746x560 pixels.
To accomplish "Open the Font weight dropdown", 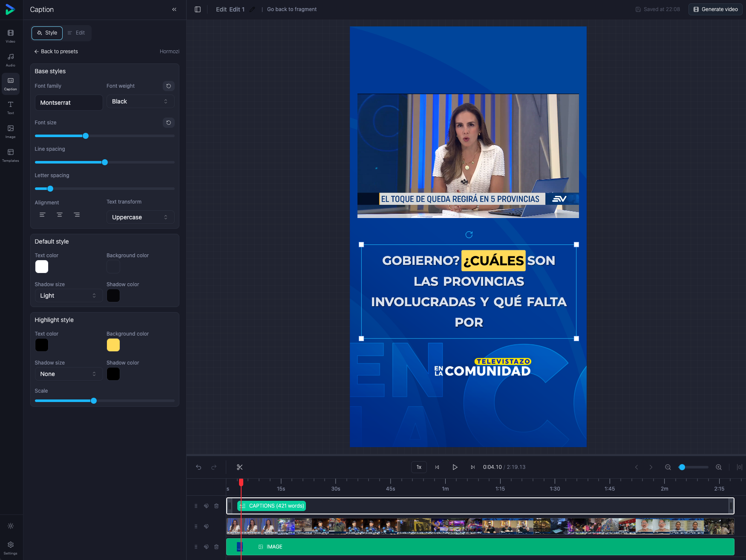I will pyautogui.click(x=140, y=101).
